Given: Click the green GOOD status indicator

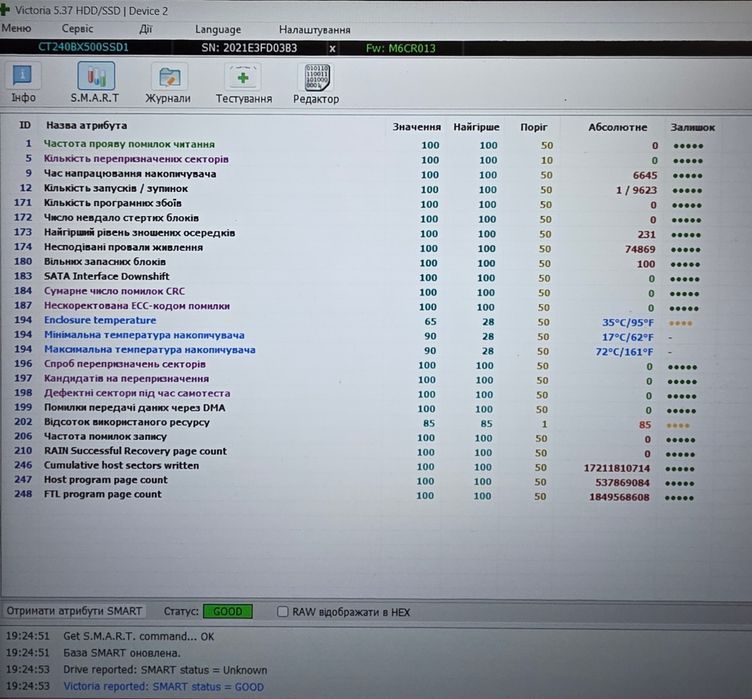Looking at the screenshot, I should click(228, 611).
